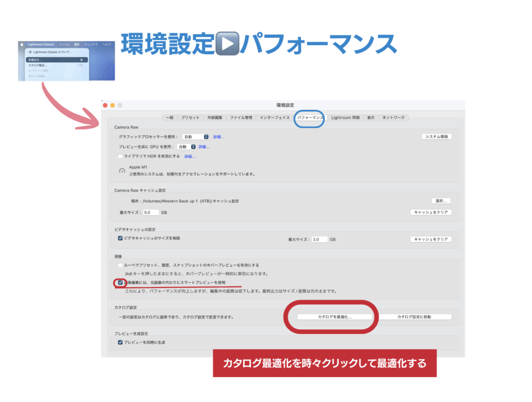Click the カタログを最適化 button
This screenshot has height=402, width=532.
[x=335, y=316]
